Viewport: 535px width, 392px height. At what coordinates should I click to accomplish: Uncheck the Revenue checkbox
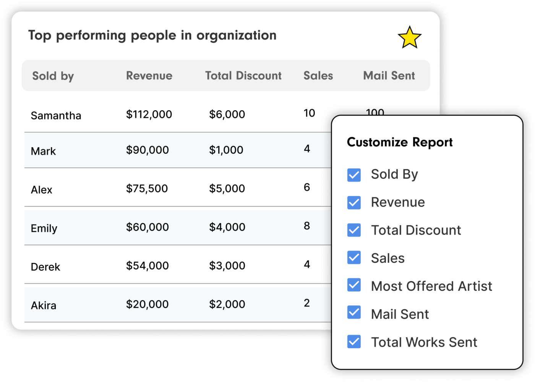[x=354, y=203]
